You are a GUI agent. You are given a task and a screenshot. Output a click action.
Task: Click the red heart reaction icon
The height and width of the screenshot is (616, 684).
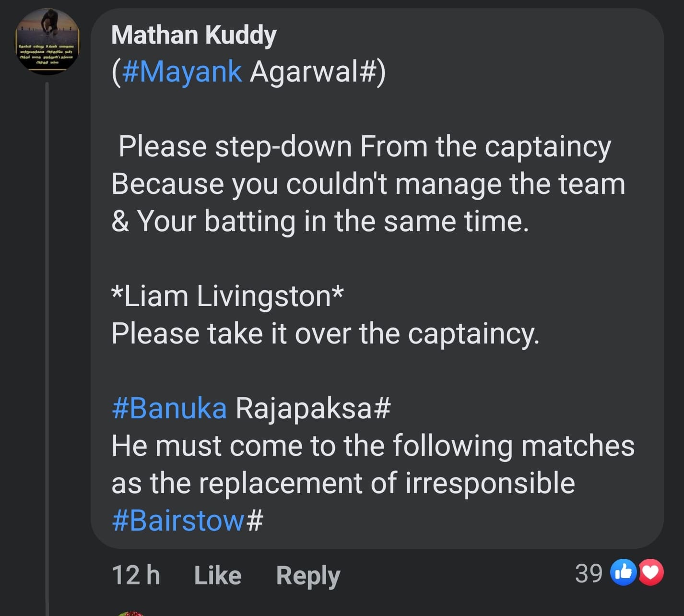pos(651,573)
